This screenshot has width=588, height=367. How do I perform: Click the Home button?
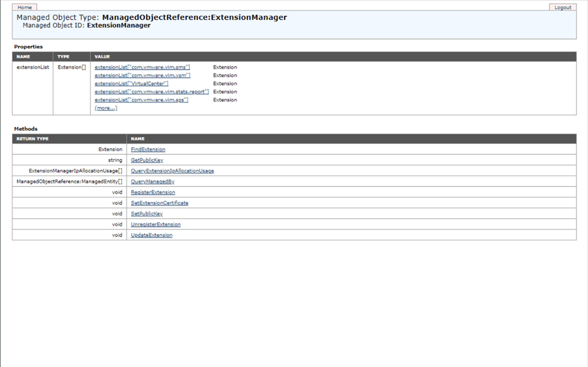[25, 7]
